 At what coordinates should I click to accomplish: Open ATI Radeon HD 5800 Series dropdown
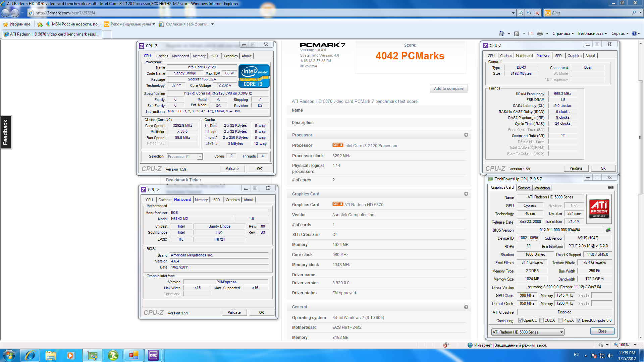click(528, 332)
